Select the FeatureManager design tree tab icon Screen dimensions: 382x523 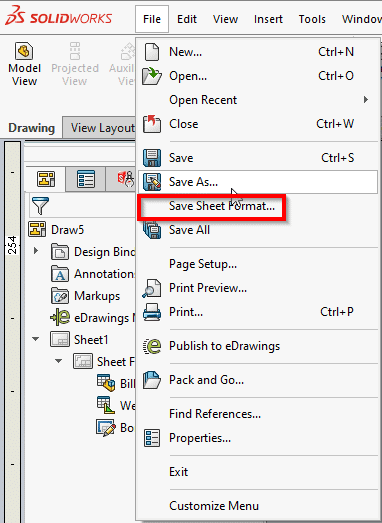(x=46, y=179)
